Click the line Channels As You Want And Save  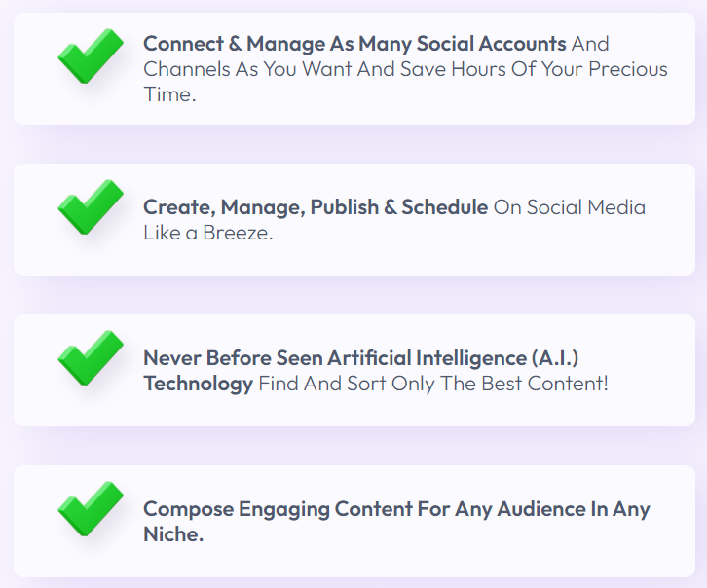405,69
